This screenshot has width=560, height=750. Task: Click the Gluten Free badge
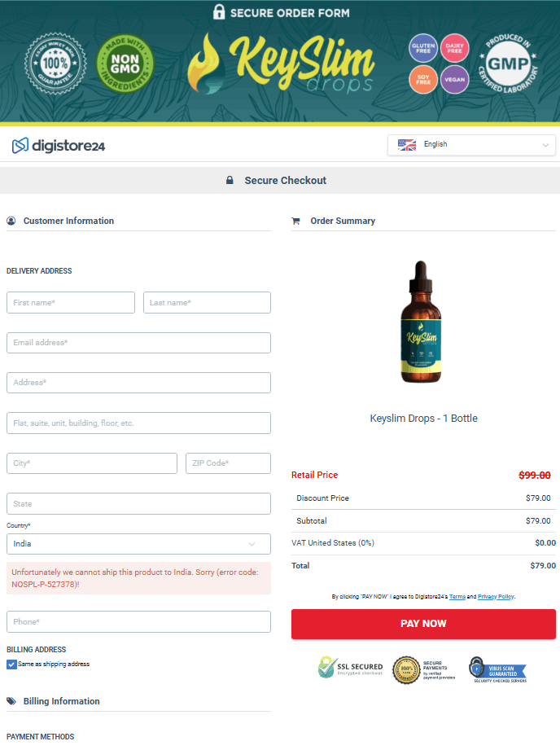tap(422, 48)
